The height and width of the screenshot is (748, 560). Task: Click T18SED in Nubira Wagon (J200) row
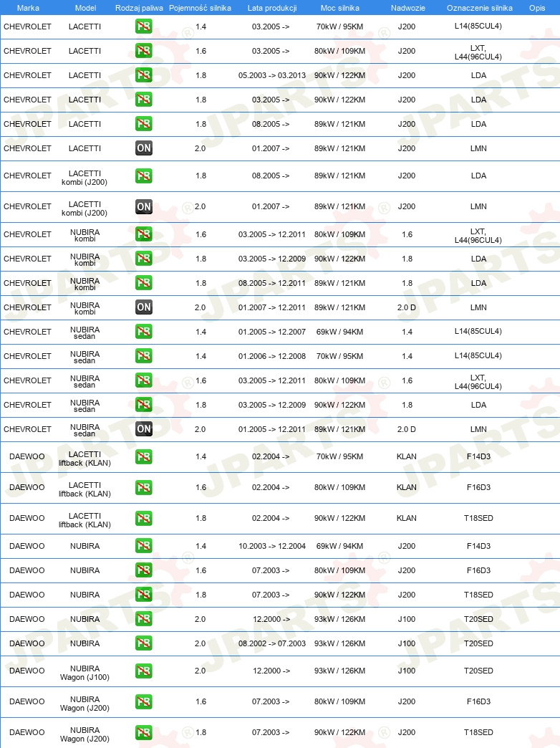(478, 732)
